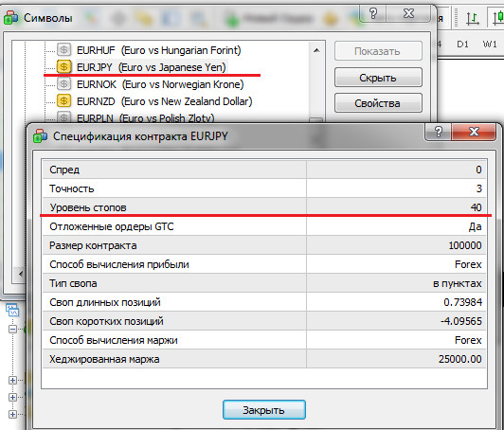Click the Спред row value 0
The image size is (504, 430).
[478, 170]
